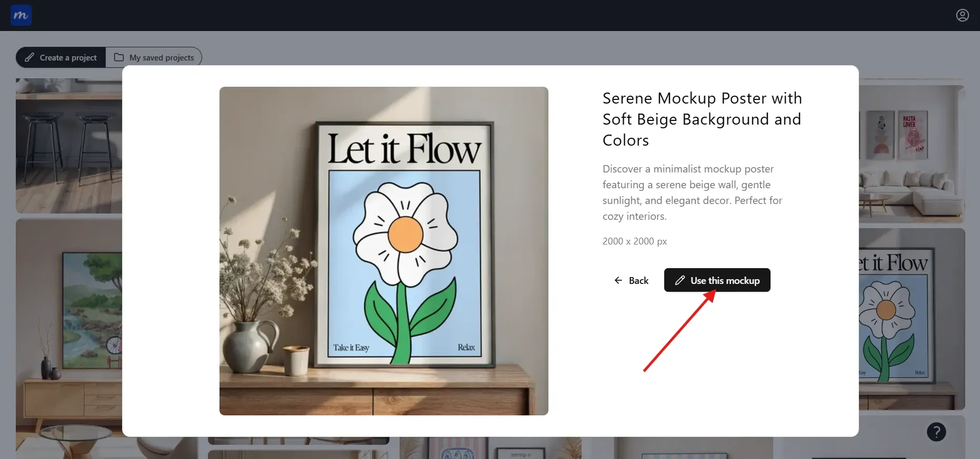Click the Use this mockup button
This screenshot has width=980, height=459.
(717, 280)
